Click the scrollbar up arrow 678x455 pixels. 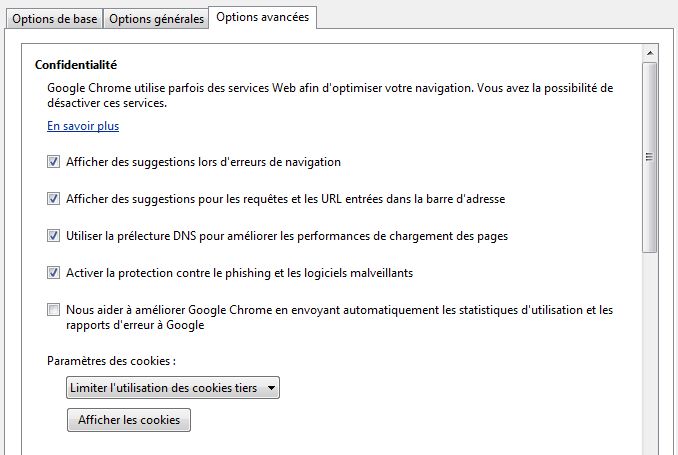tap(649, 52)
